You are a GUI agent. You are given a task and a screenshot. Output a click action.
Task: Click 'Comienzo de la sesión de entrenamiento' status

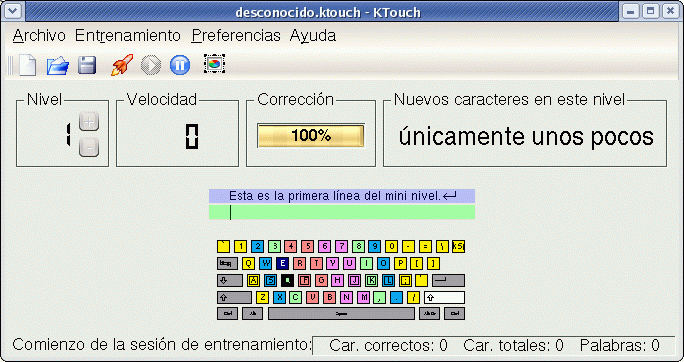(162, 345)
